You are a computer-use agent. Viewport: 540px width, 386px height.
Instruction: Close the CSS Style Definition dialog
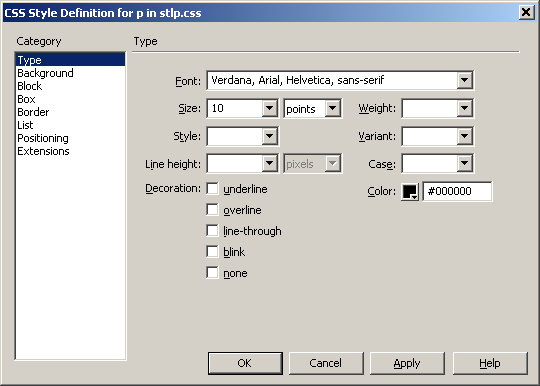pyautogui.click(x=526, y=13)
